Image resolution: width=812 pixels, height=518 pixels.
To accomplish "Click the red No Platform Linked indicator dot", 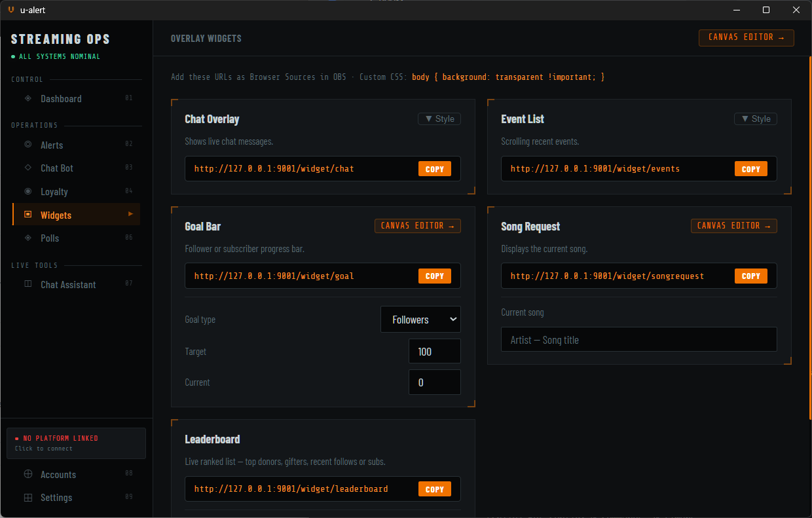I will (17, 438).
